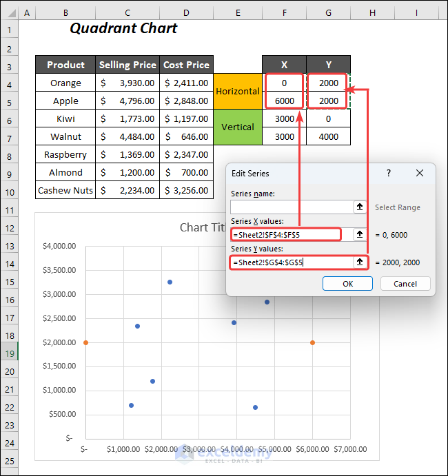Focus the Series name input field
448x476 pixels.
292,207
